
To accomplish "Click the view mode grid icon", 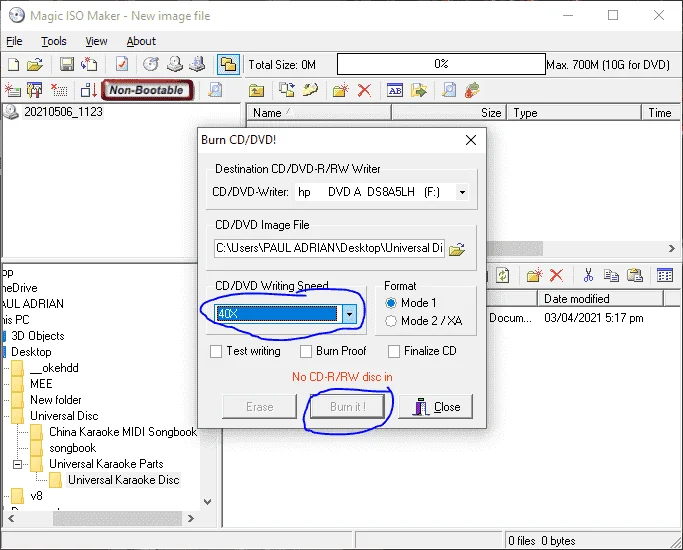I will tap(665, 275).
